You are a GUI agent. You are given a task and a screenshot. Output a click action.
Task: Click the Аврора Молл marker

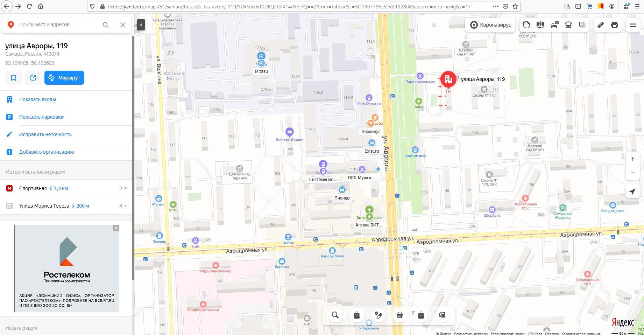tap(332, 251)
